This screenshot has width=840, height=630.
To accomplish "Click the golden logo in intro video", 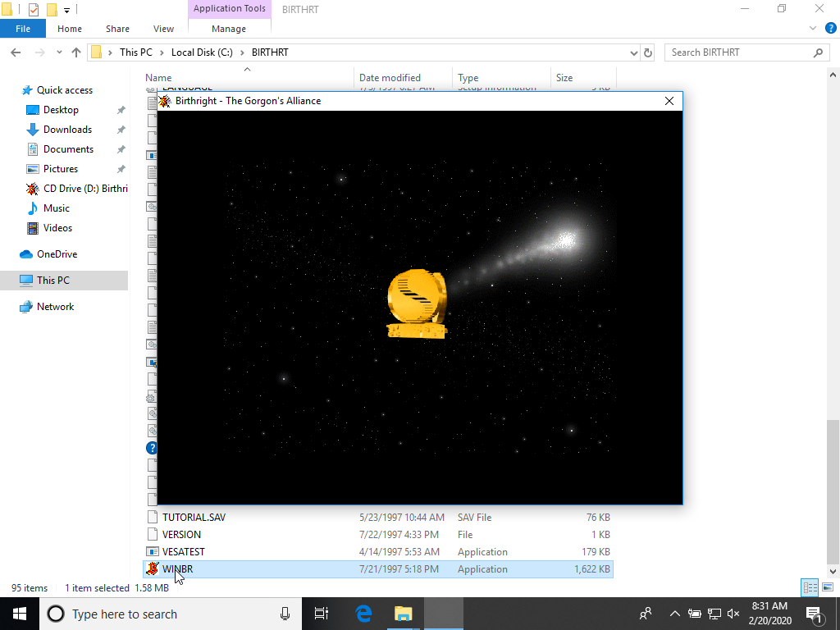I will click(417, 304).
